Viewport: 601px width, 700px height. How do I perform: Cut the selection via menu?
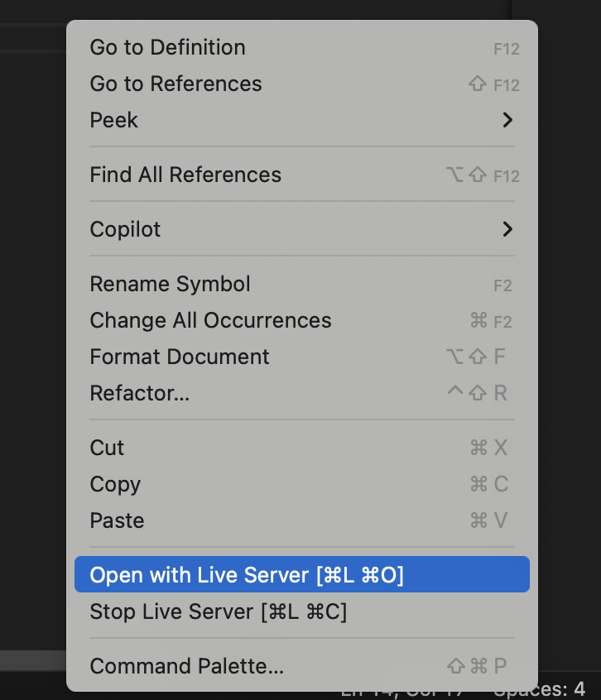point(107,448)
